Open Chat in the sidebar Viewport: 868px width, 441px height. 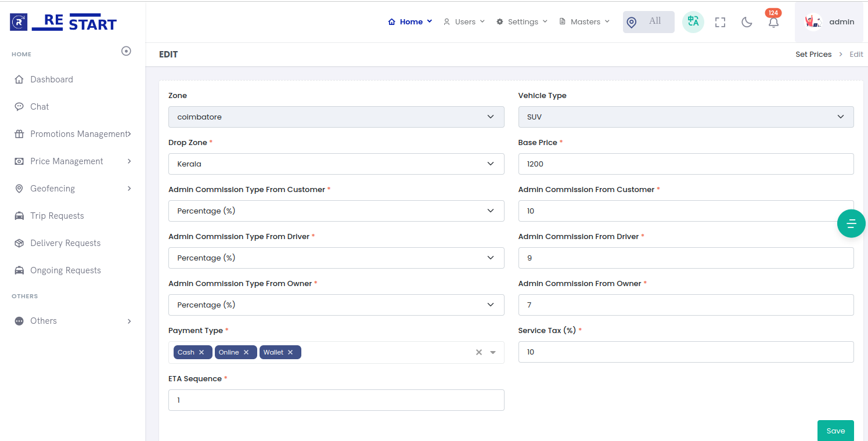[39, 107]
